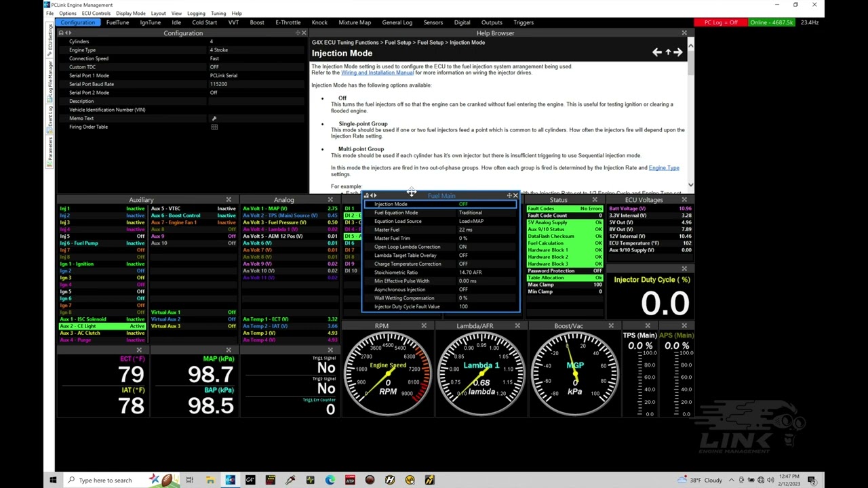Open the ECU Settings side tab
Viewport: 868px width, 488px height.
(50, 41)
